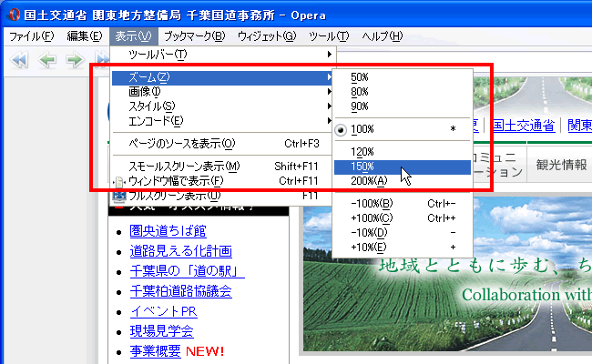Image resolution: width=592 pixels, height=364 pixels.
Task: Click the Opera logo in the title bar
Action: click(14, 15)
